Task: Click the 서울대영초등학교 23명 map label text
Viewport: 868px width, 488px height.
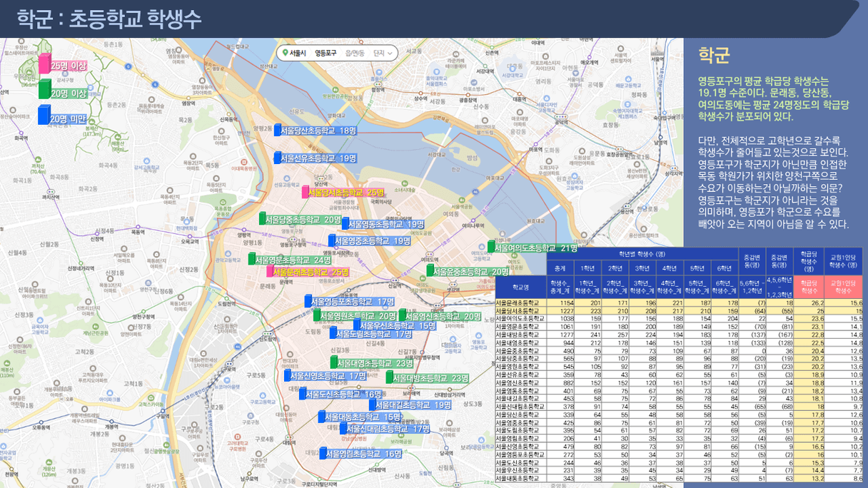Action: pos(376,363)
